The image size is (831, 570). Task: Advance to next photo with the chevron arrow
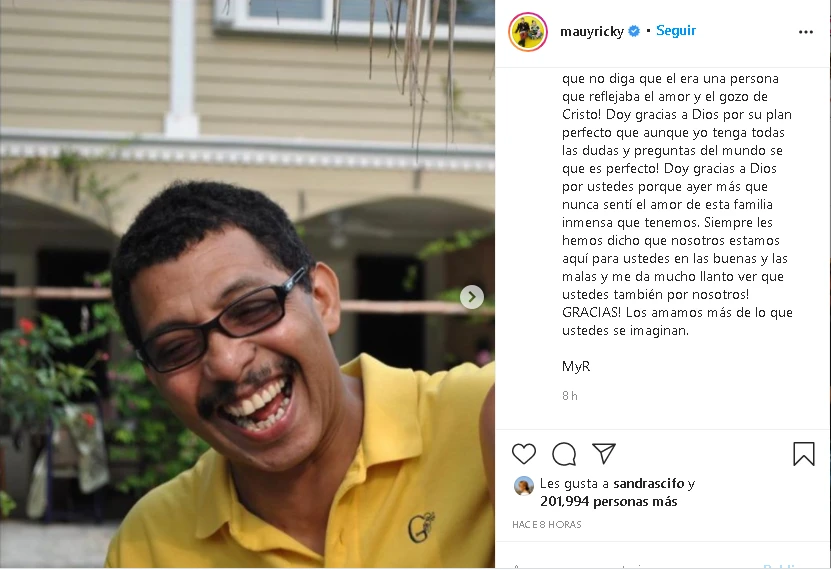click(x=472, y=297)
